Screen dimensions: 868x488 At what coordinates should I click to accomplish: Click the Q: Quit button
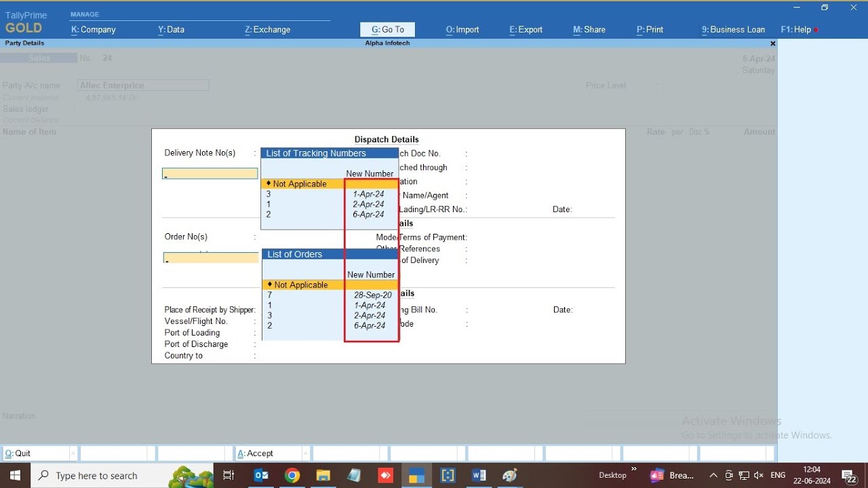39,453
